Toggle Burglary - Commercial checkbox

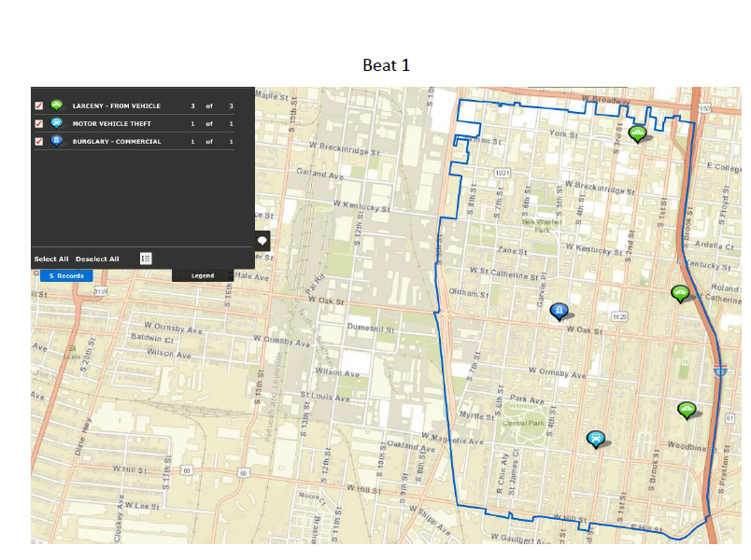pyautogui.click(x=38, y=141)
